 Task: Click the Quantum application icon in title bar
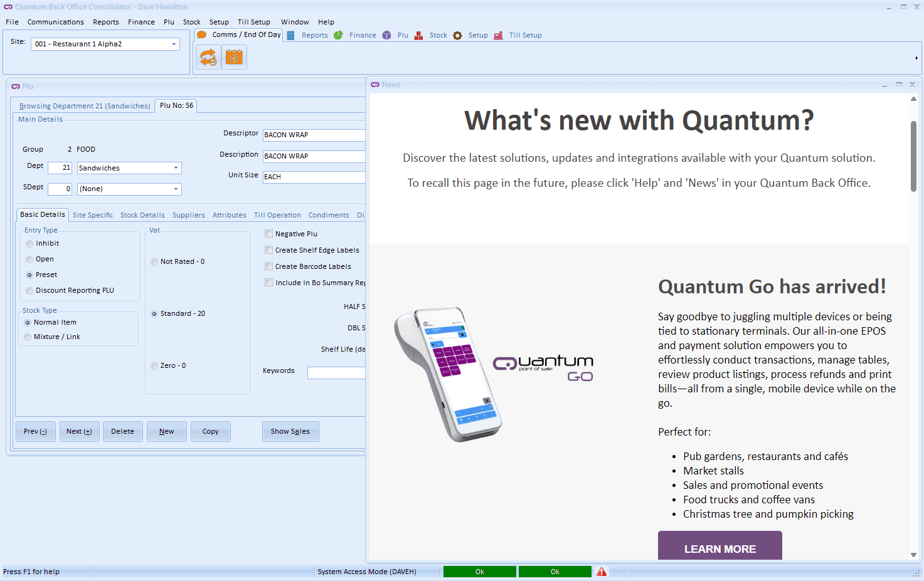[x=8, y=7]
